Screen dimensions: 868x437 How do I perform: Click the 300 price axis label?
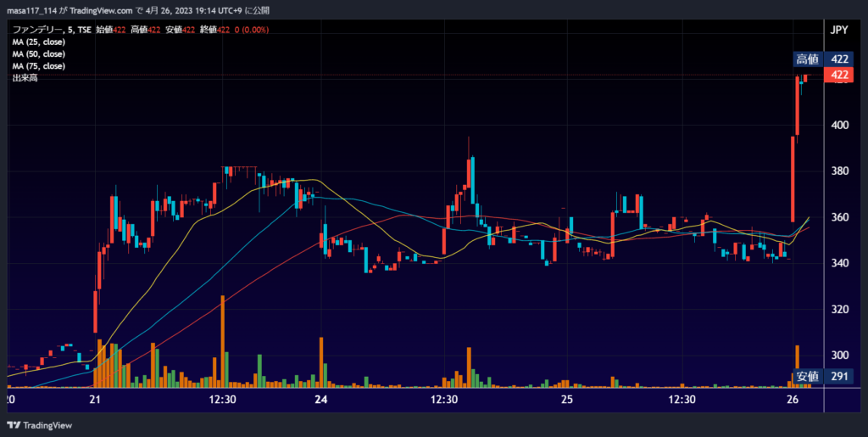coord(840,355)
